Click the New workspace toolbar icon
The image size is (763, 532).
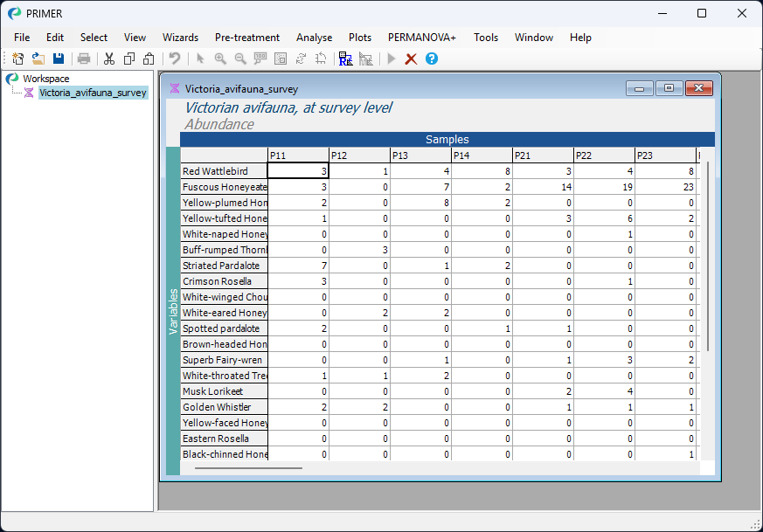(17, 59)
